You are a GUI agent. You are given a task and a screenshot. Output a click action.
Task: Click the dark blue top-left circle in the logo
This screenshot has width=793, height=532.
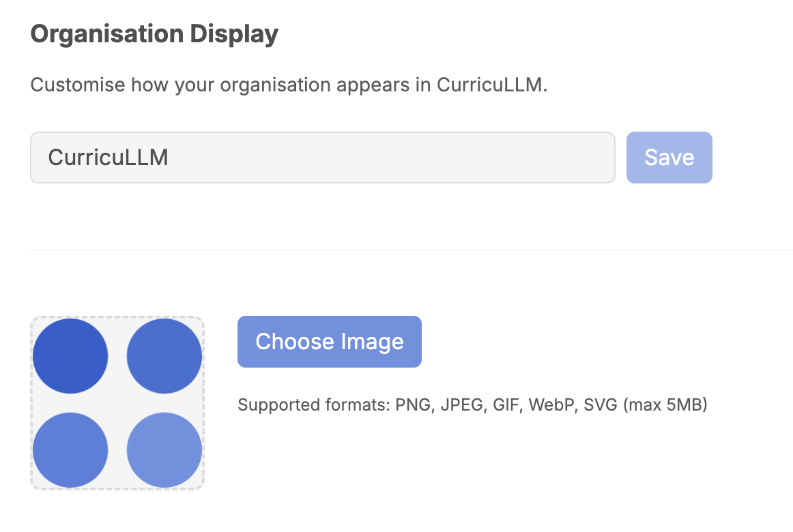[70, 355]
